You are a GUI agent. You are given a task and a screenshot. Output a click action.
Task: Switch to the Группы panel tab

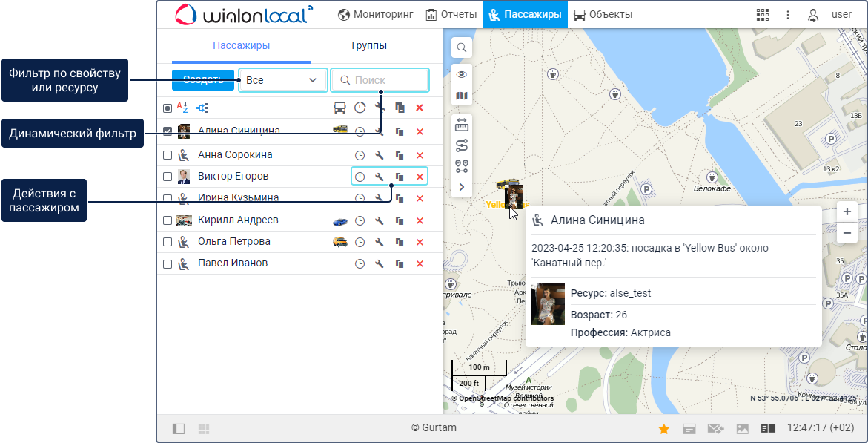pos(368,45)
